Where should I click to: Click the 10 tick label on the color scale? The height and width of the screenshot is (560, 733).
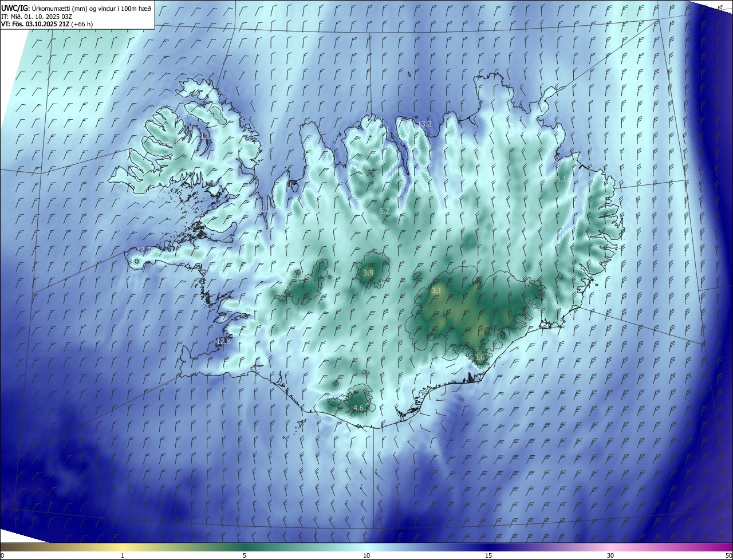[x=366, y=555]
